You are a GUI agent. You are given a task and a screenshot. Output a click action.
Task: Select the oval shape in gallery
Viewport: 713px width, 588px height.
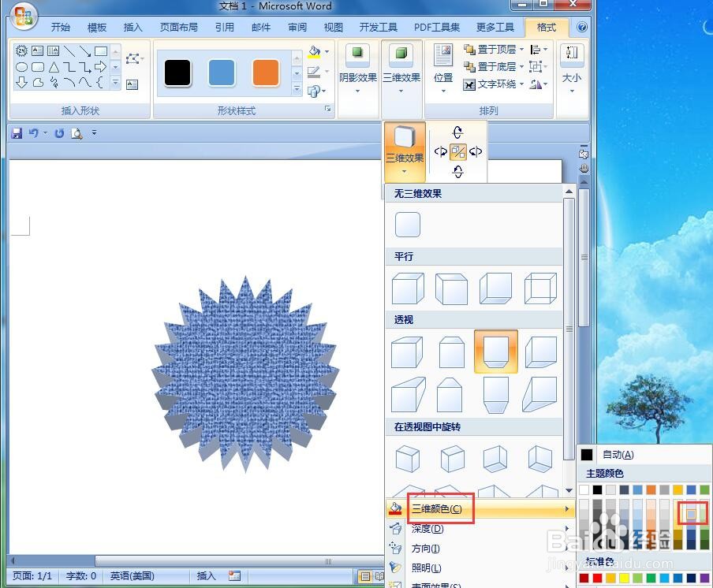21,67
